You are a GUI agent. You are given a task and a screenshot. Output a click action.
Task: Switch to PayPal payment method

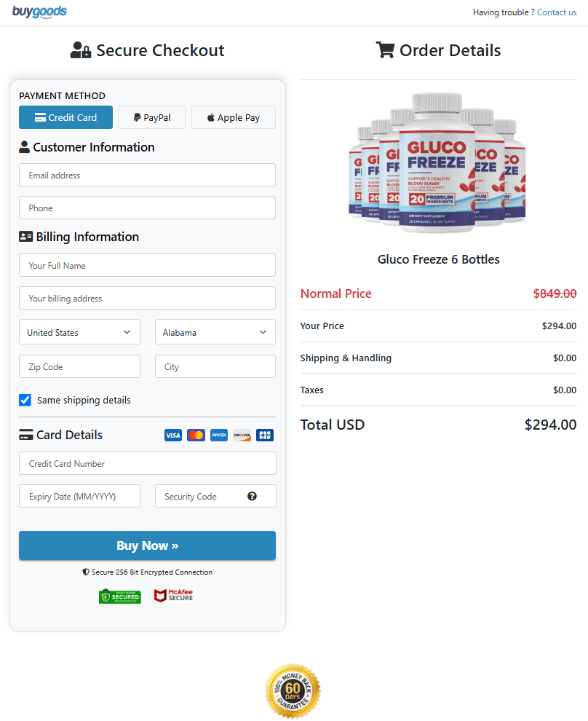coord(152,117)
